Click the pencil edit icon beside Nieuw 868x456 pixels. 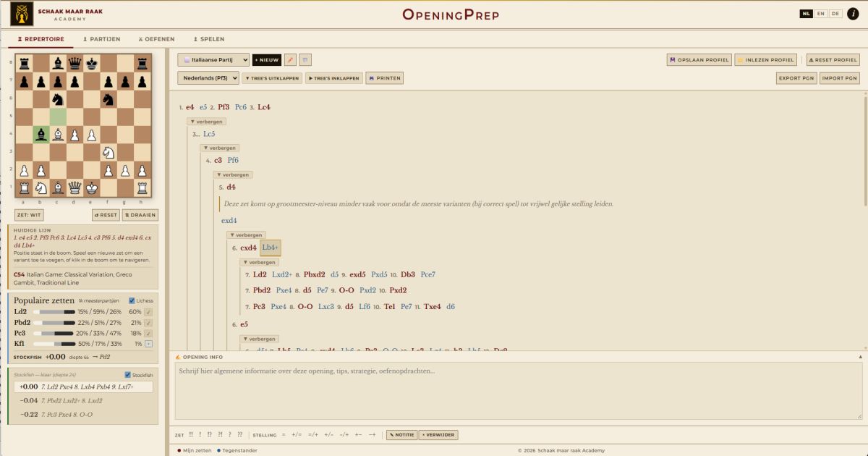[290, 60]
